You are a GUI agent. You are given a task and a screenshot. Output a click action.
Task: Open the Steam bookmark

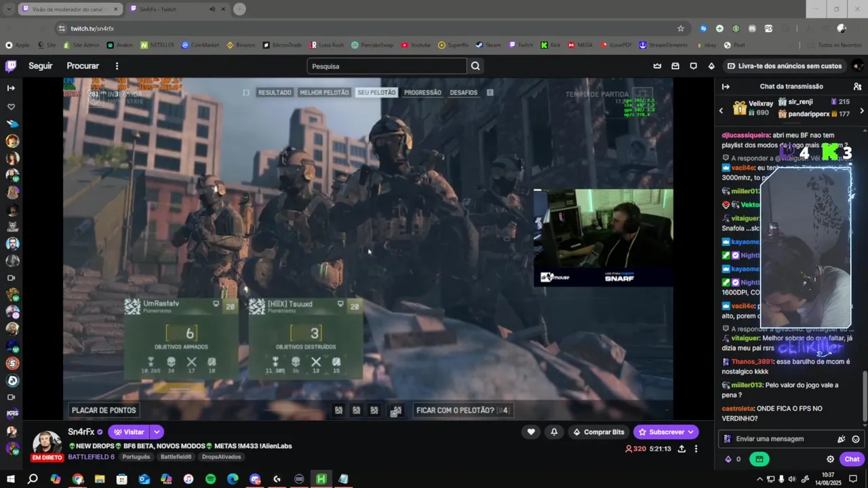[488, 45]
